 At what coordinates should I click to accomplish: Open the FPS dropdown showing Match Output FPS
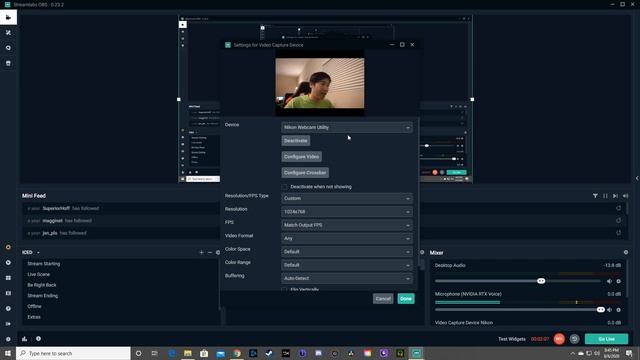point(347,225)
